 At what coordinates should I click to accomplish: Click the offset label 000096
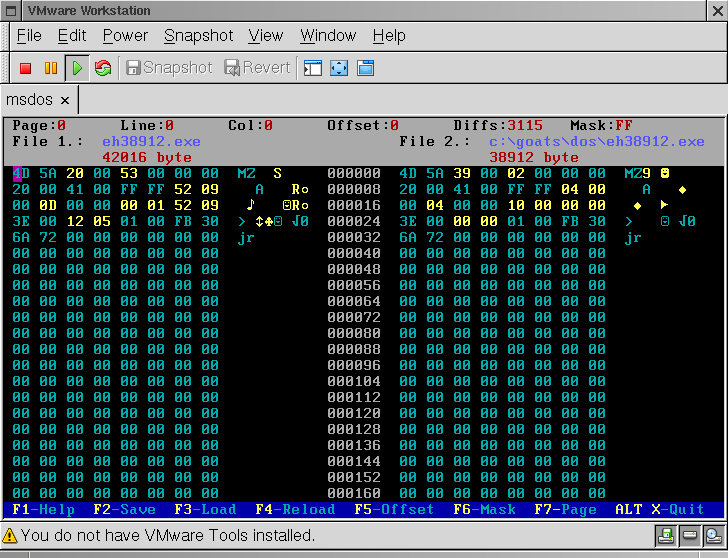pyautogui.click(x=354, y=365)
